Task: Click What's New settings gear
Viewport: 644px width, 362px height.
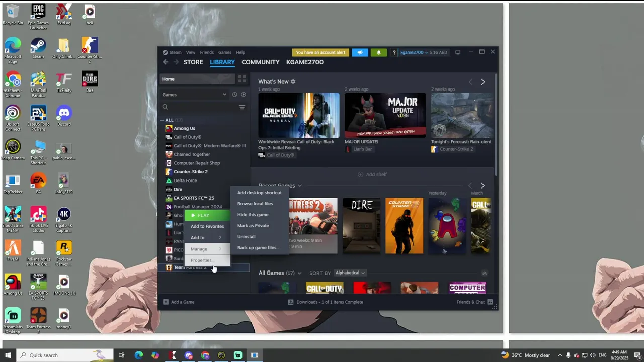Action: pos(293,81)
